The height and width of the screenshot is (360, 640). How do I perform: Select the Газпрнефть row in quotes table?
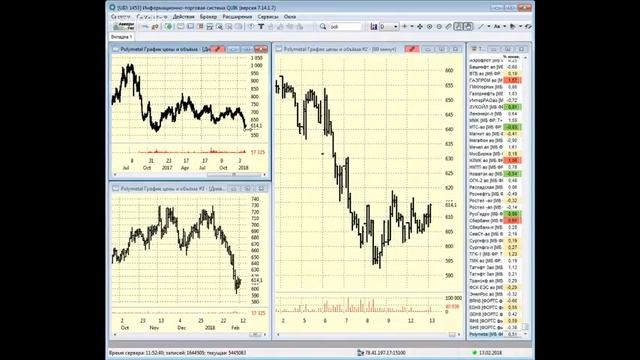coord(495,93)
